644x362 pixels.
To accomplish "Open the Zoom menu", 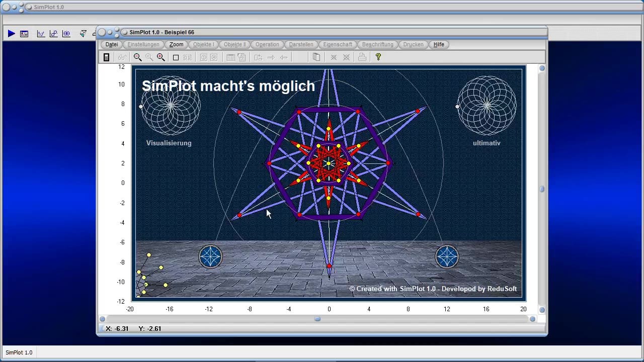I will pyautogui.click(x=176, y=44).
